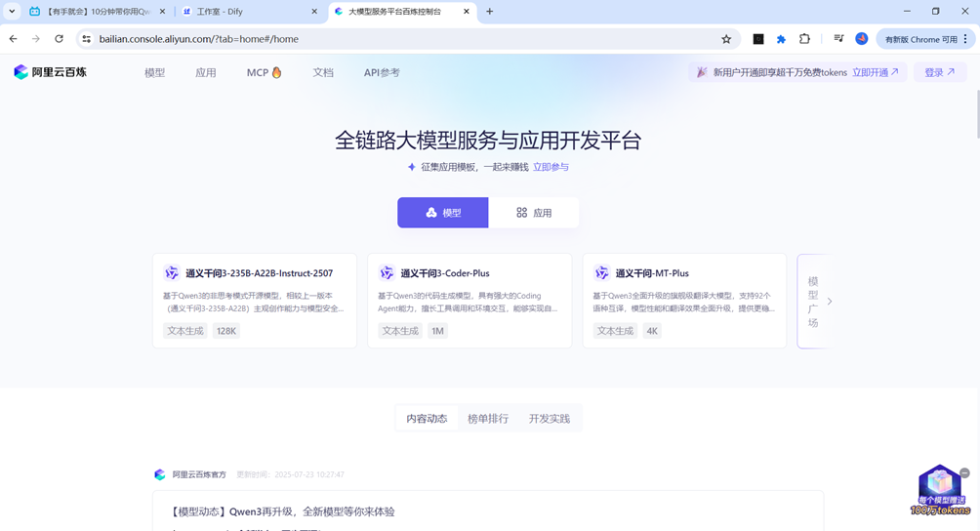Screen dimensions: 980x531
Task: Click the 阿里云百炼官方 author icon
Action: click(x=160, y=474)
